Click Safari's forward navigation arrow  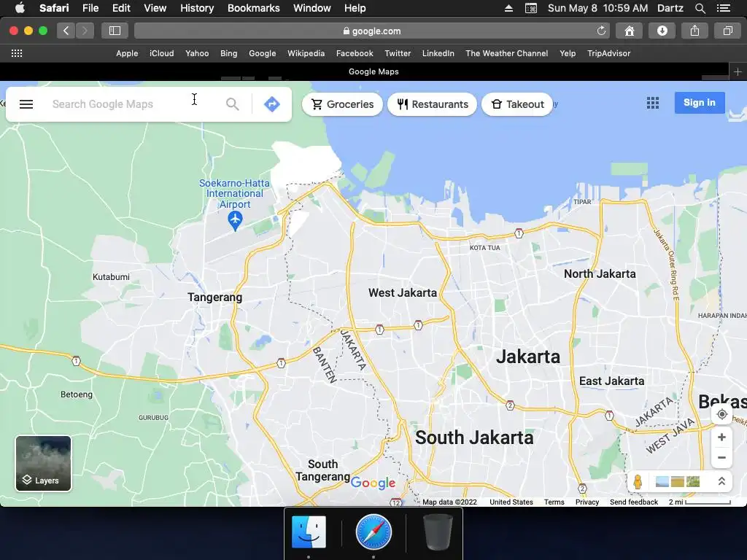pos(85,31)
